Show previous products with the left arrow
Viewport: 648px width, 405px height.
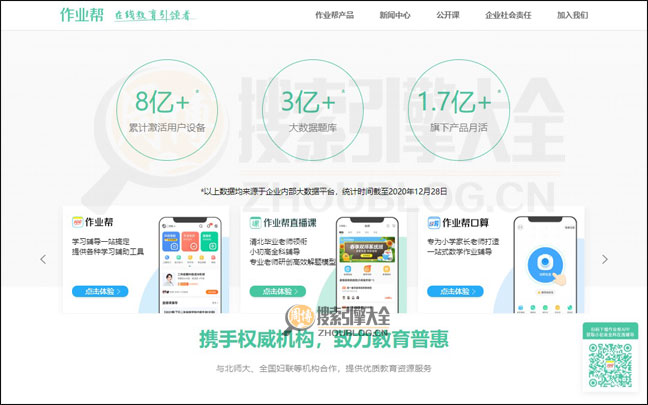43,259
